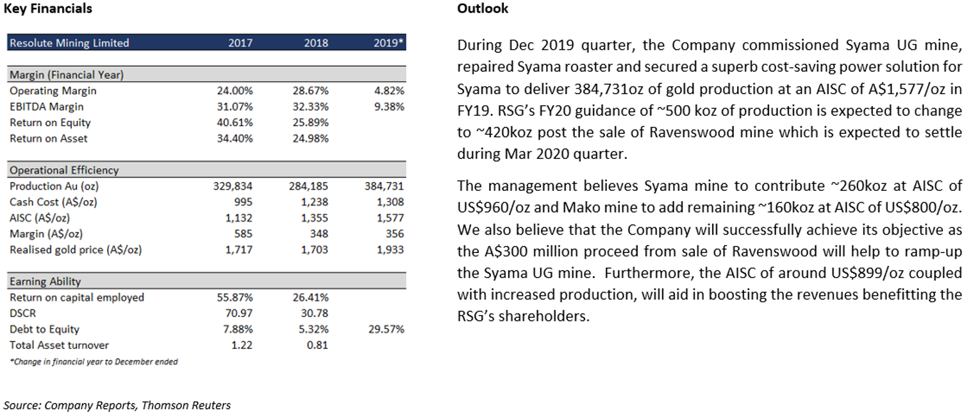The width and height of the screenshot is (980, 417).
Task: Select the AISC (A$/oz) row label
Action: (x=40, y=218)
